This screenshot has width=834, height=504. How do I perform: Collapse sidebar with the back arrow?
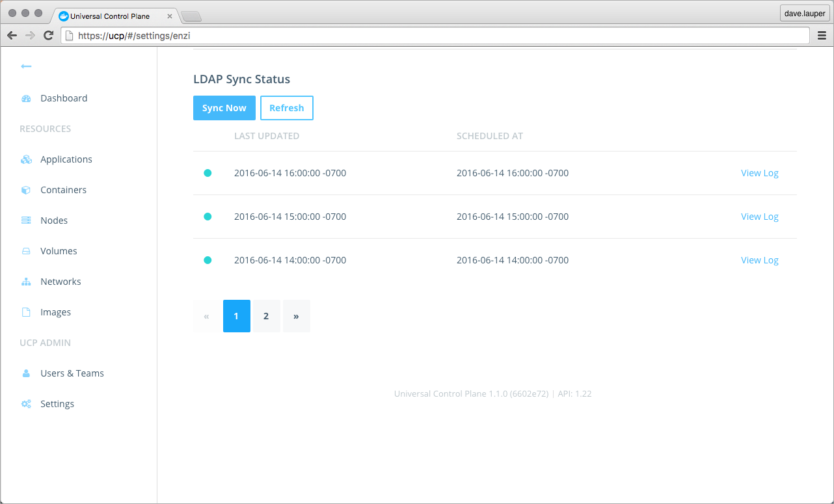click(x=26, y=66)
